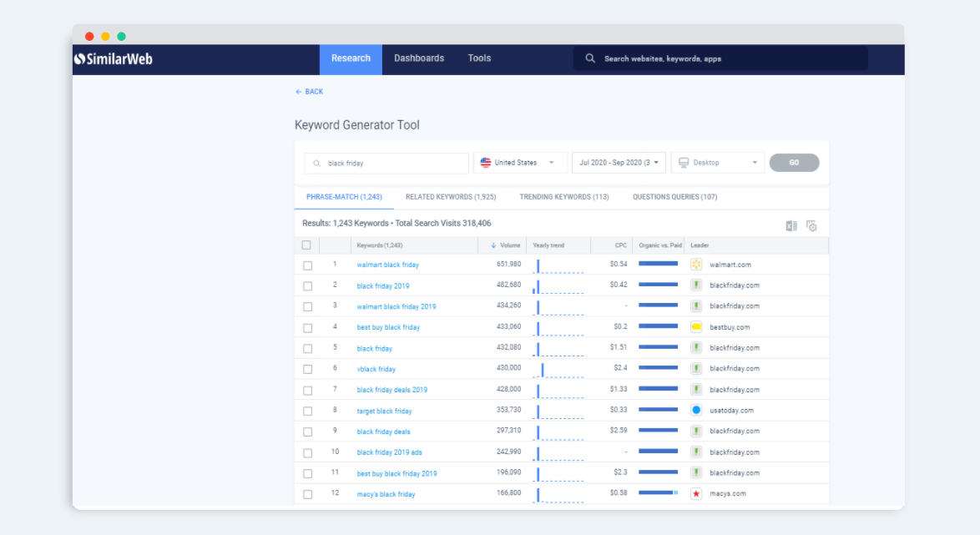Open the United States country dropdown
The image size is (980, 535).
click(520, 163)
